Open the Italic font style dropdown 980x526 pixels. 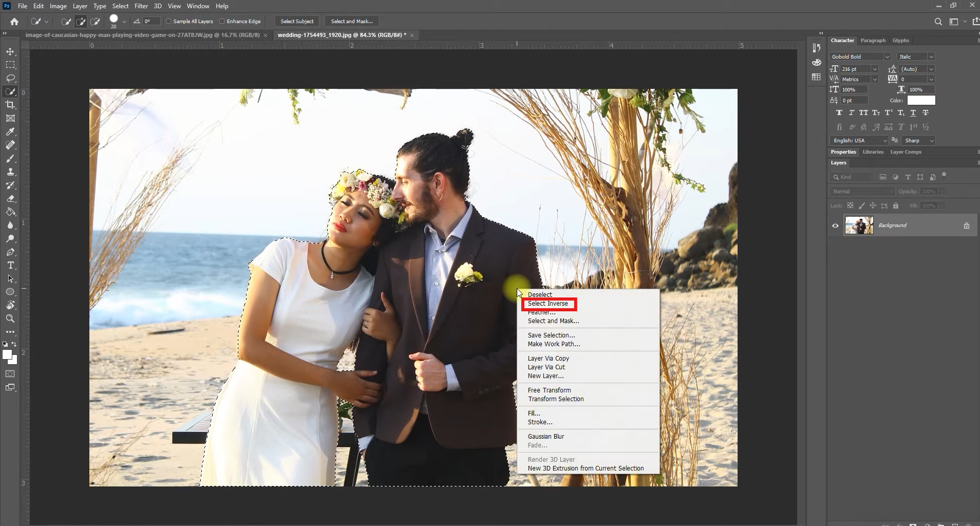[x=931, y=57]
